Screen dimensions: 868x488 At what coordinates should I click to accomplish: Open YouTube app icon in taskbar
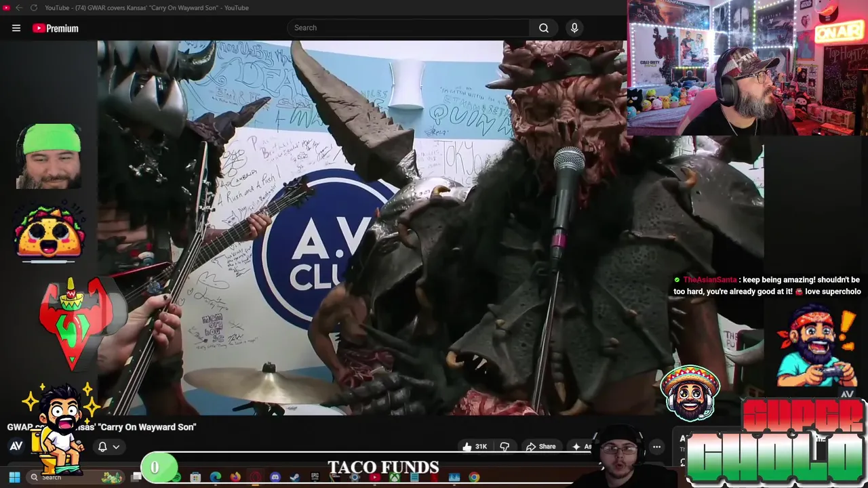375,477
